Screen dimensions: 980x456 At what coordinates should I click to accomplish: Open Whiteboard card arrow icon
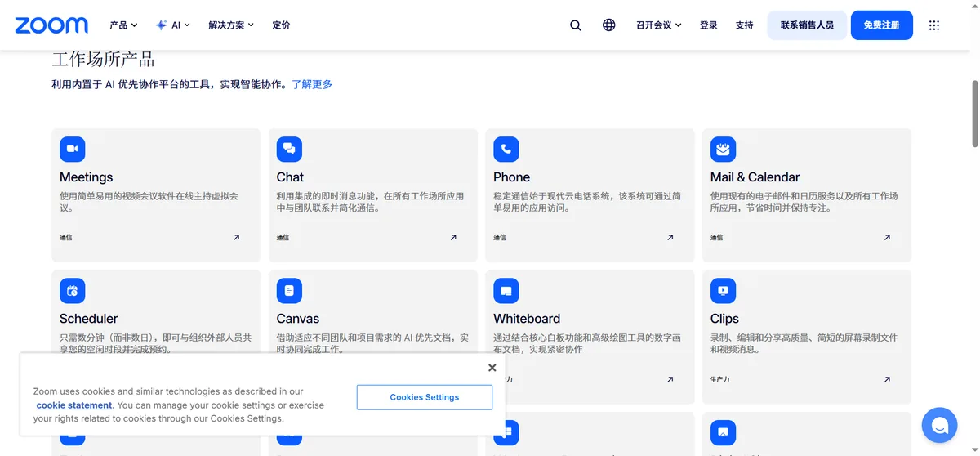tap(670, 379)
